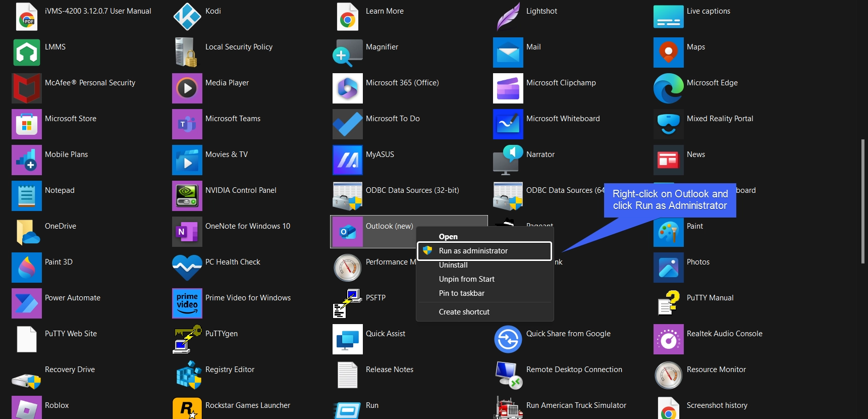Click the Recovery Drive label
868x419 pixels.
[x=70, y=370]
